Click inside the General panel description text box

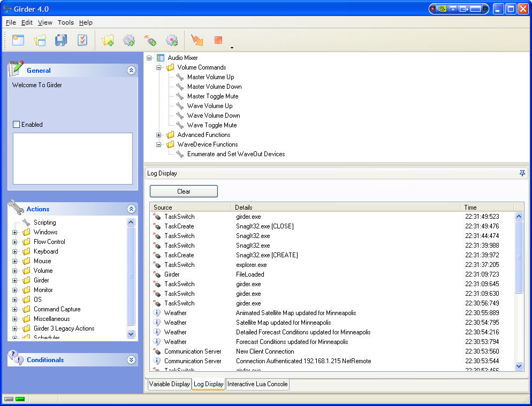pos(73,158)
